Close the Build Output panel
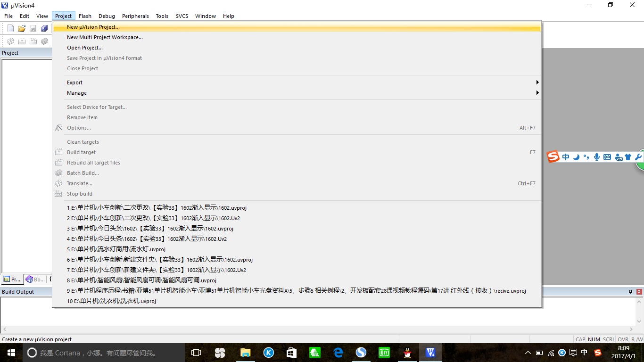 point(639,292)
